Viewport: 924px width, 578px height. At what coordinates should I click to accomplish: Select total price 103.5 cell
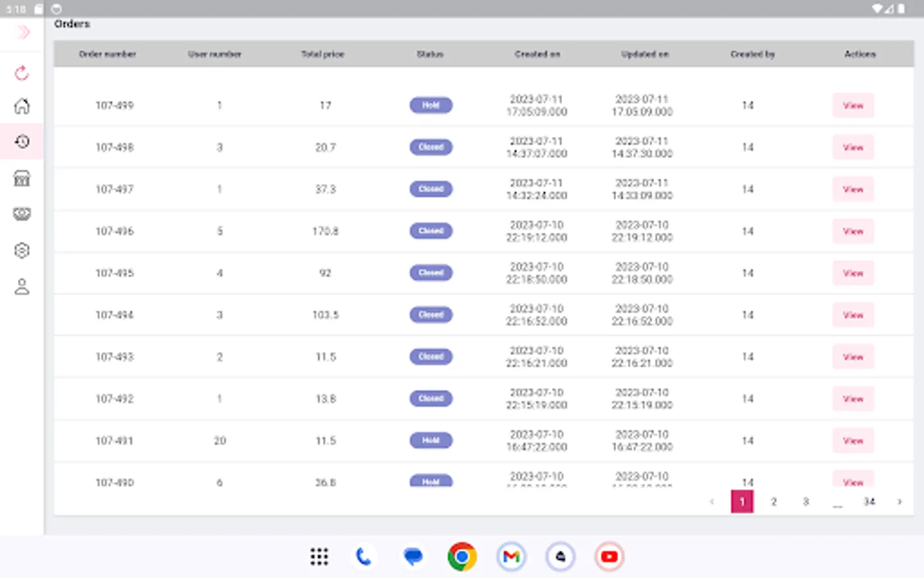pos(325,315)
